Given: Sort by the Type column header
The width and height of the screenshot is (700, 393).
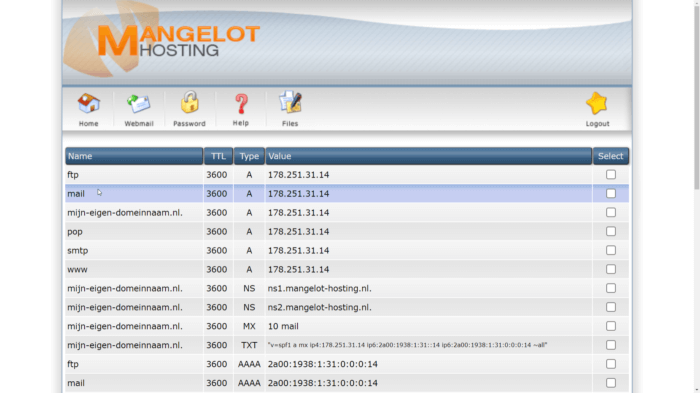Looking at the screenshot, I should coord(249,156).
